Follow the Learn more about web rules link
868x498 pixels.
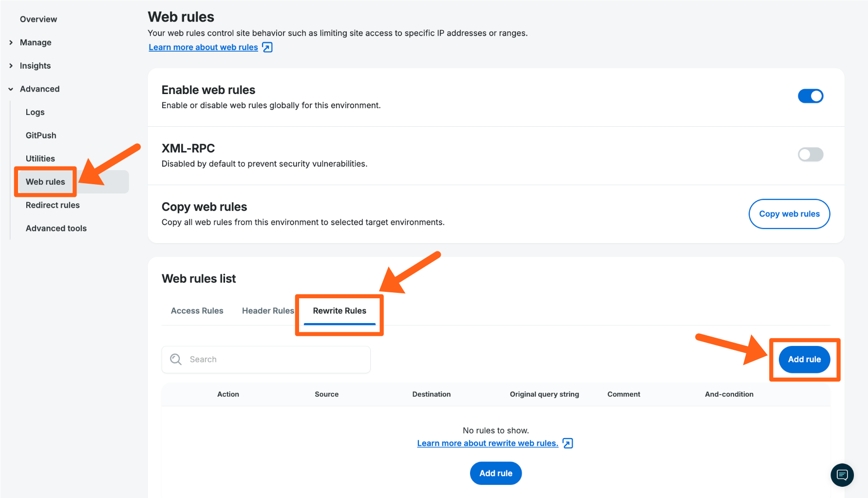[203, 47]
